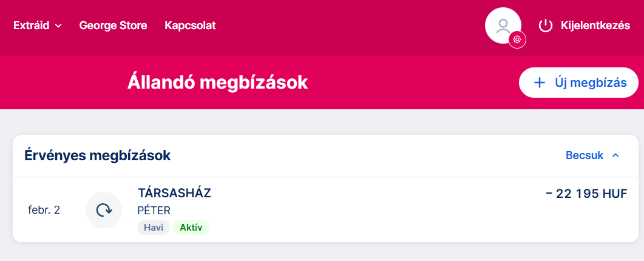Viewport: 644px width, 261px height.
Task: Click the power logout icon
Action: pyautogui.click(x=546, y=25)
